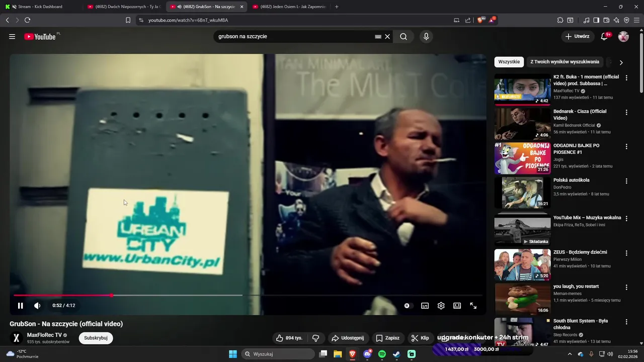Screen dimensions: 644x362
Task: Open the browser main menu
Action: pos(637,20)
